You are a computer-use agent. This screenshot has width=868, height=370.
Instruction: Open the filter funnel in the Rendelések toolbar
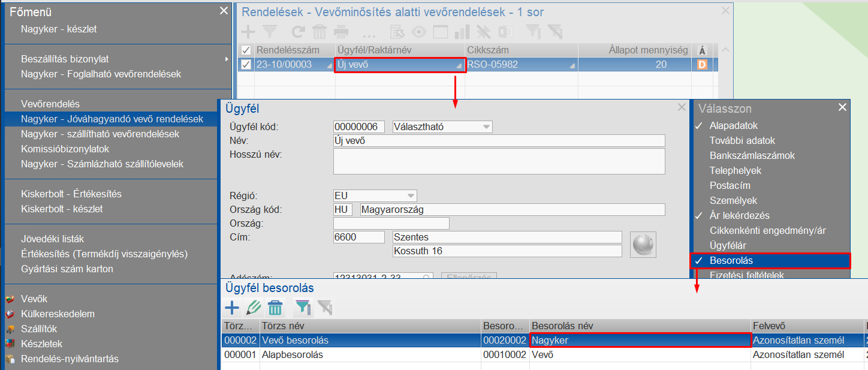269,32
